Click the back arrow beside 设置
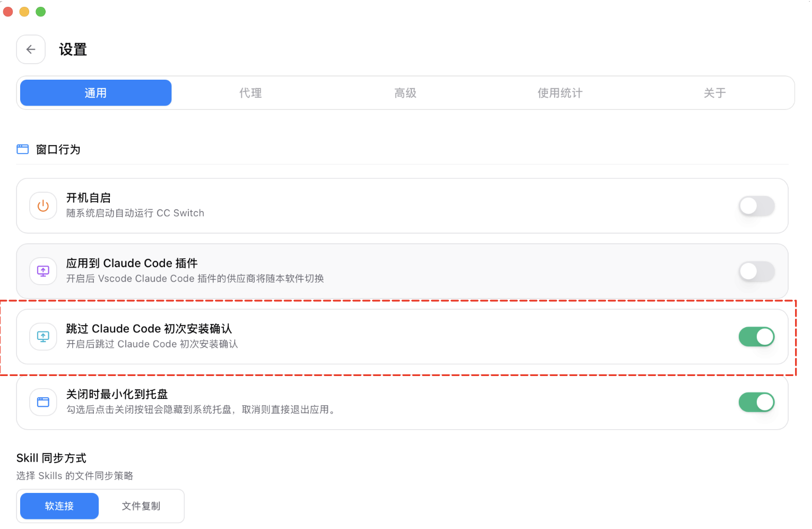The image size is (812, 529). (30, 49)
